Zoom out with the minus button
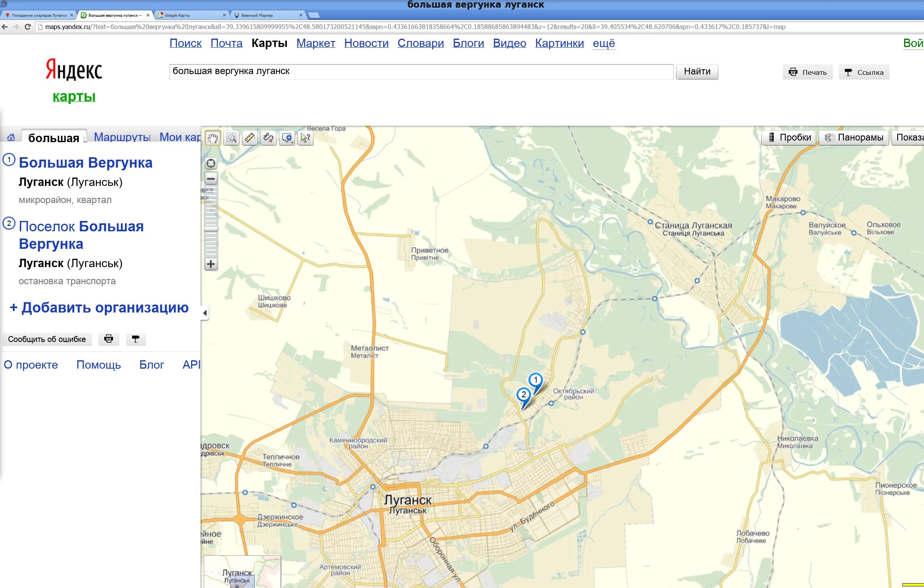 pos(211,179)
